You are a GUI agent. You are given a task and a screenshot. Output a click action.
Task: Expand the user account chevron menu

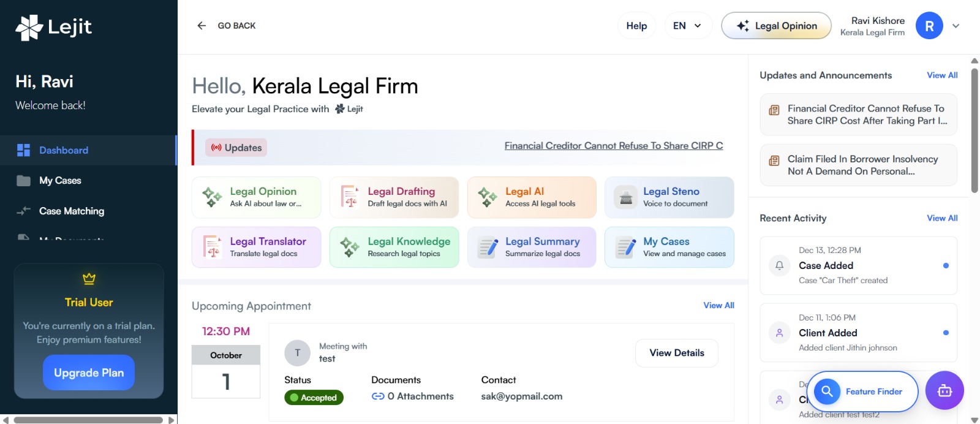956,26
